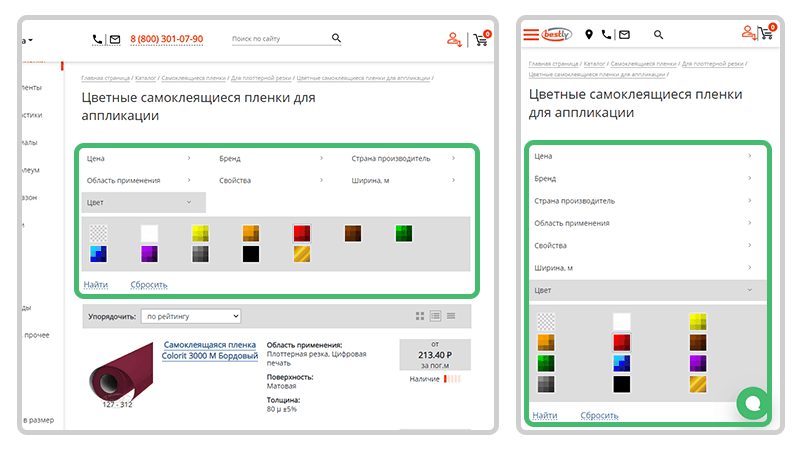
Task: Click the phone icon in desktop header
Action: (x=97, y=39)
